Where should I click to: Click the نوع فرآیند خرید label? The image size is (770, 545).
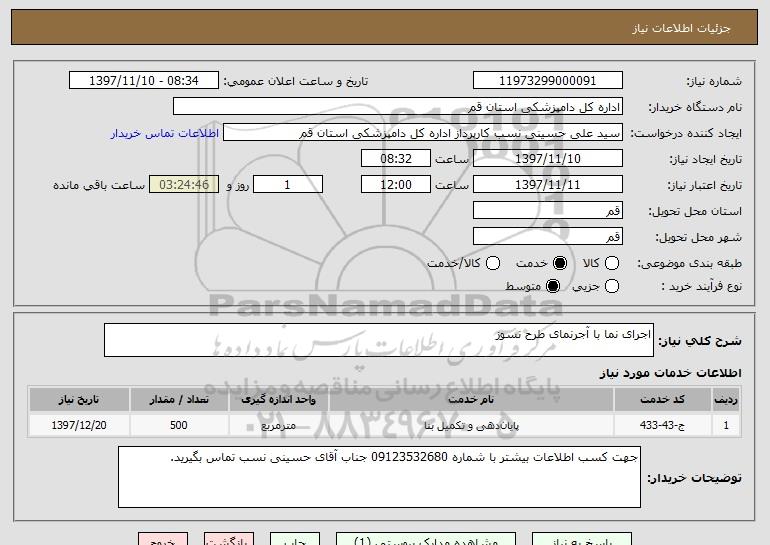tap(702, 286)
